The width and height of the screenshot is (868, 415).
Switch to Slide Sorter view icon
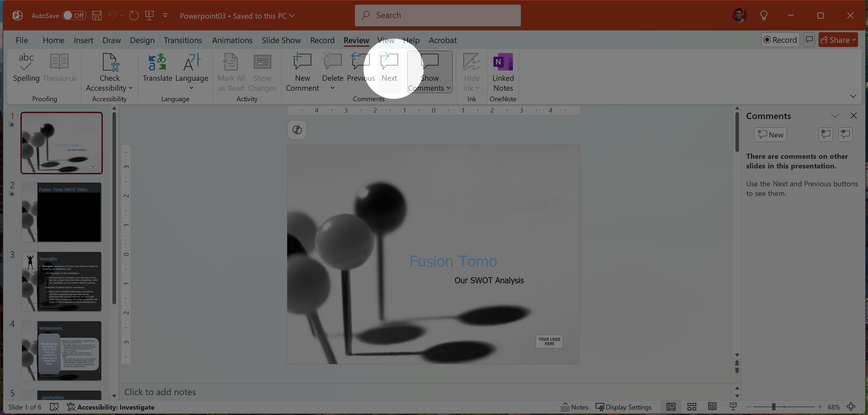(691, 407)
